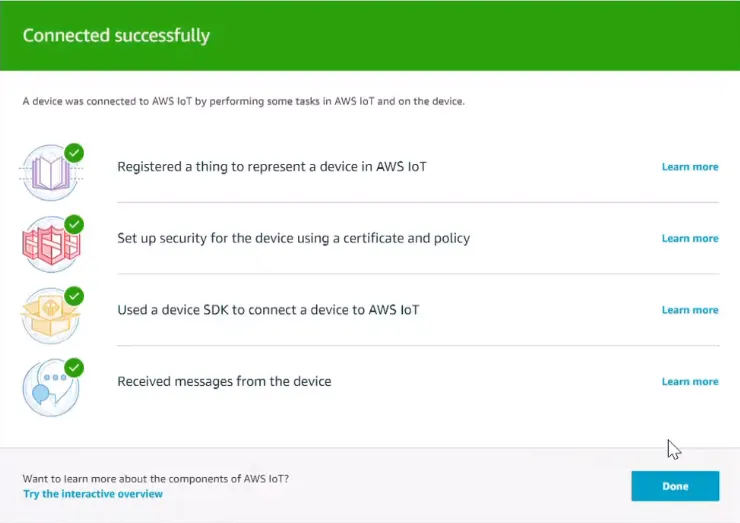Click the Done button
Image resolution: width=740 pixels, height=523 pixels.
pyautogui.click(x=675, y=486)
